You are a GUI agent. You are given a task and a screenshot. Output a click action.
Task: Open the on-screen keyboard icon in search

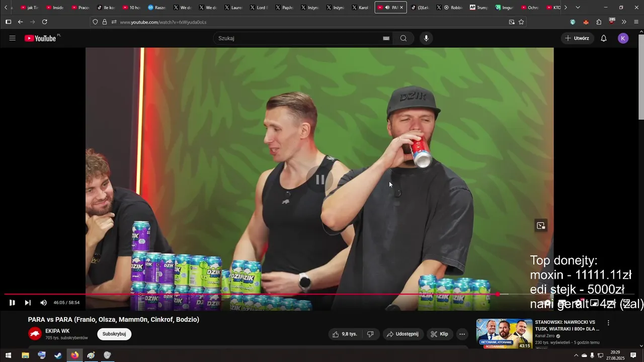coord(386,38)
